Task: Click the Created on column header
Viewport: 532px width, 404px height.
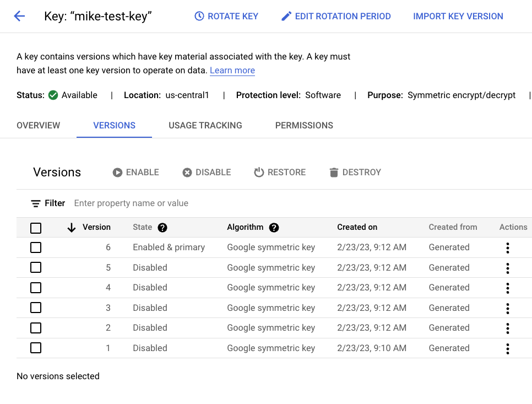Action: [357, 227]
